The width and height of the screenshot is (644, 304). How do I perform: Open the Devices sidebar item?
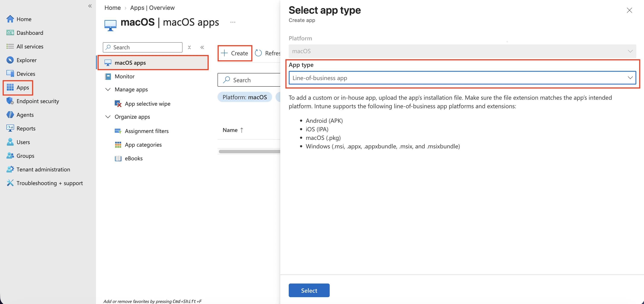(21, 74)
